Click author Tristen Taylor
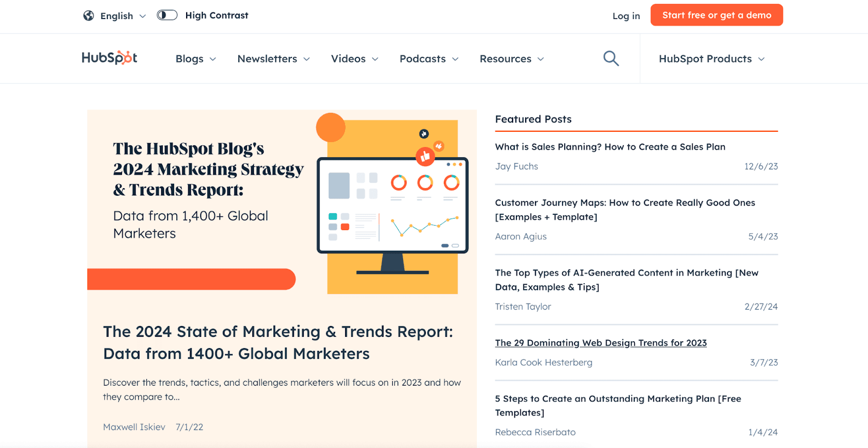Viewport: 868px width, 448px height. tap(523, 306)
